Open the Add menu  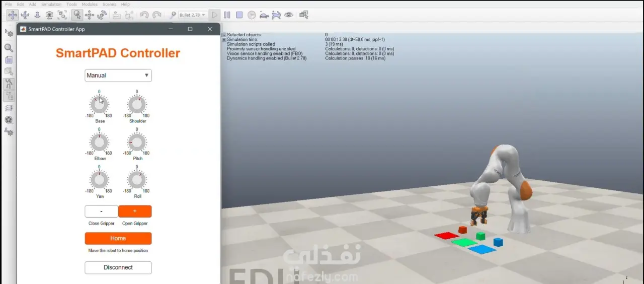pos(33,4)
